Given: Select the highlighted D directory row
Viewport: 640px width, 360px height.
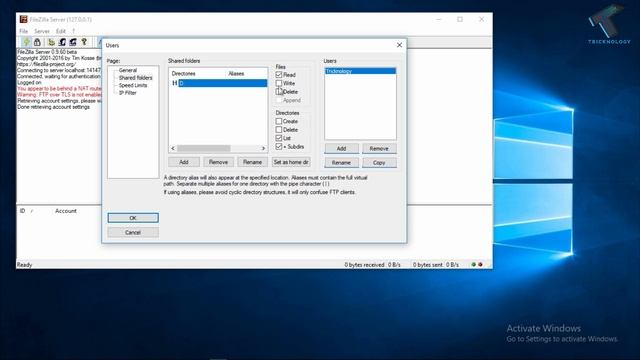Looking at the screenshot, I should click(x=219, y=83).
